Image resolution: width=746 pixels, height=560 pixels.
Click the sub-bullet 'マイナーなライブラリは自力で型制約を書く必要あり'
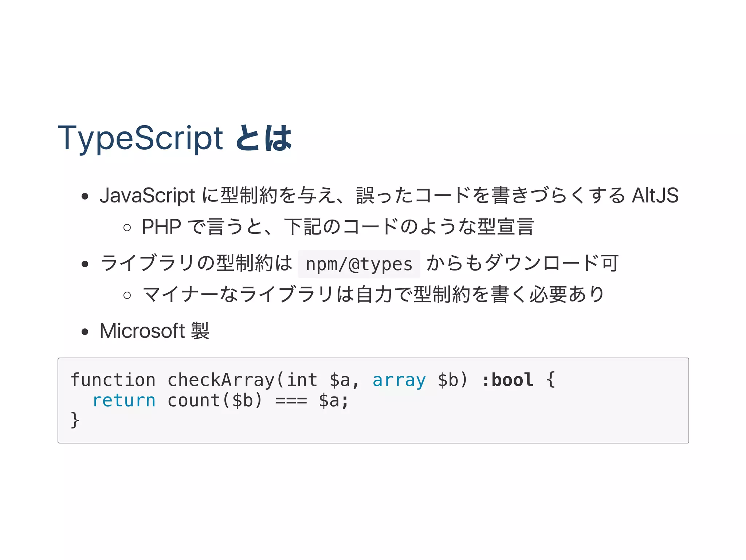tap(373, 294)
